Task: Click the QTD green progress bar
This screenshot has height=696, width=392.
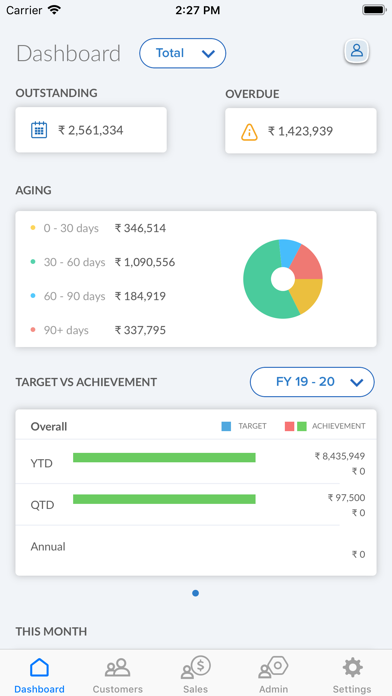Action: tap(164, 499)
